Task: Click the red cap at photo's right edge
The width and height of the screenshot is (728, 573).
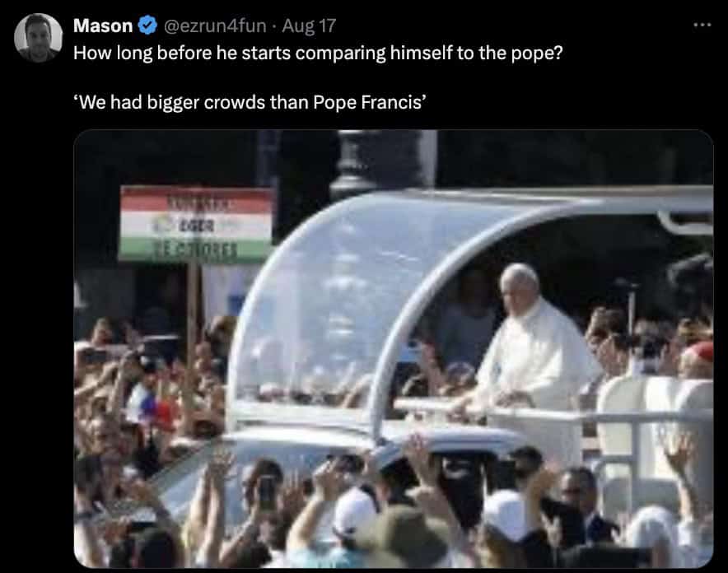Action: click(700, 351)
